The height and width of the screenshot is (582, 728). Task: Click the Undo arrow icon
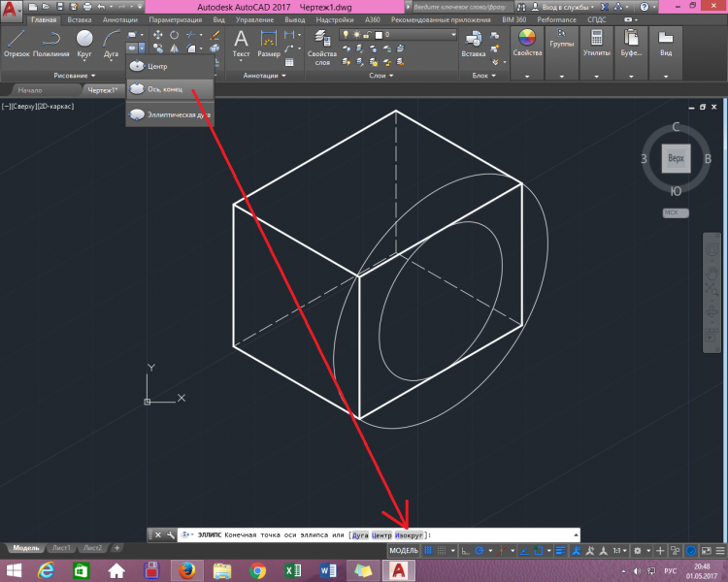click(102, 7)
